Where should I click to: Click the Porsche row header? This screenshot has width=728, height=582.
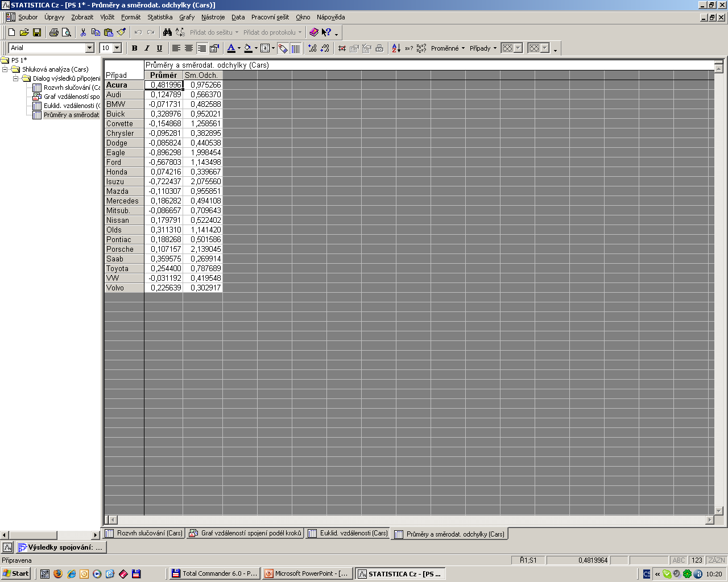[x=124, y=249]
